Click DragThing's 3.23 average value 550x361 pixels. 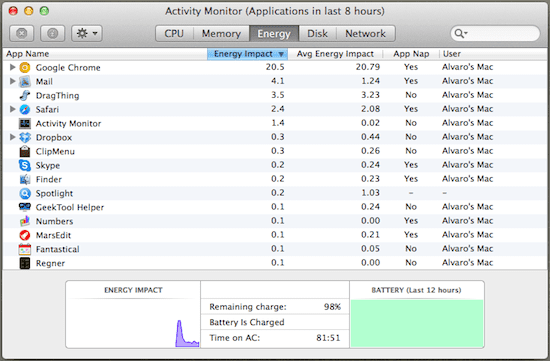(x=370, y=95)
